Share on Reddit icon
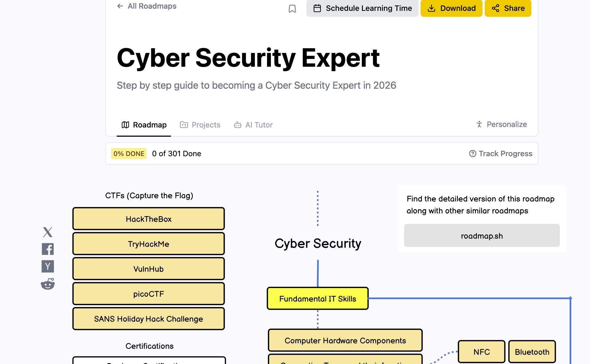 point(48,284)
